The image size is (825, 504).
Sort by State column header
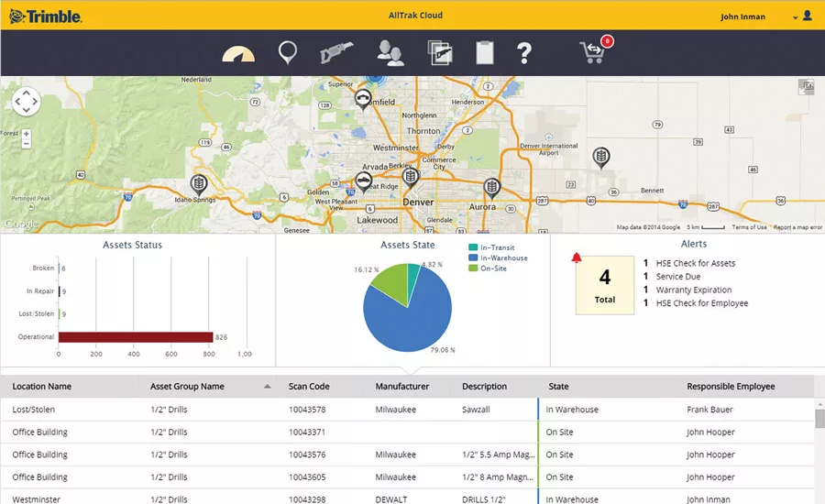[558, 386]
